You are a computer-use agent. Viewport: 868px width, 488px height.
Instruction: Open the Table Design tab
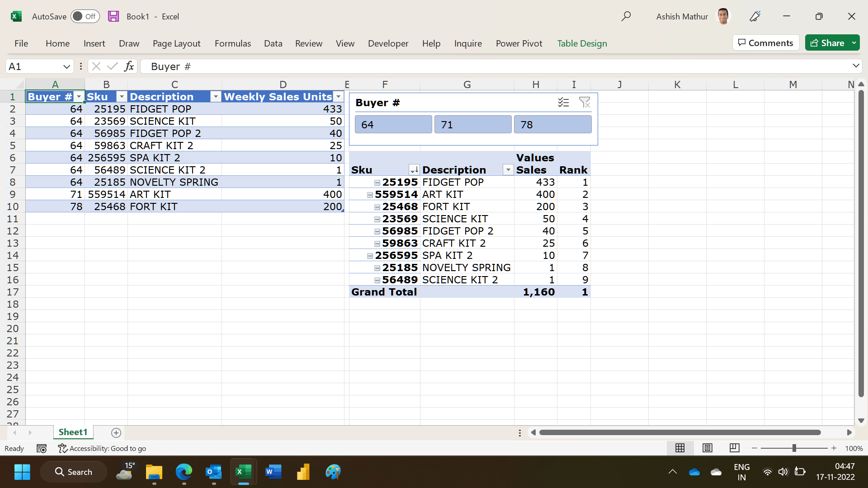click(x=582, y=43)
